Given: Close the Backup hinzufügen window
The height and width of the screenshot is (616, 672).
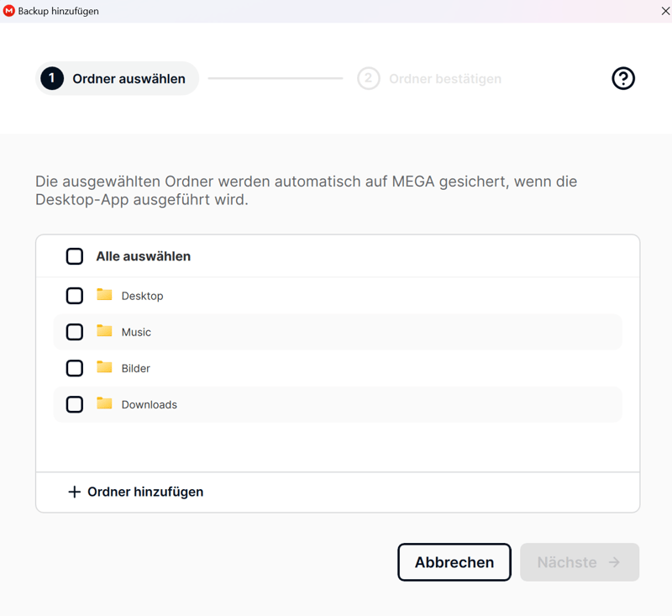Looking at the screenshot, I should pos(665,11).
